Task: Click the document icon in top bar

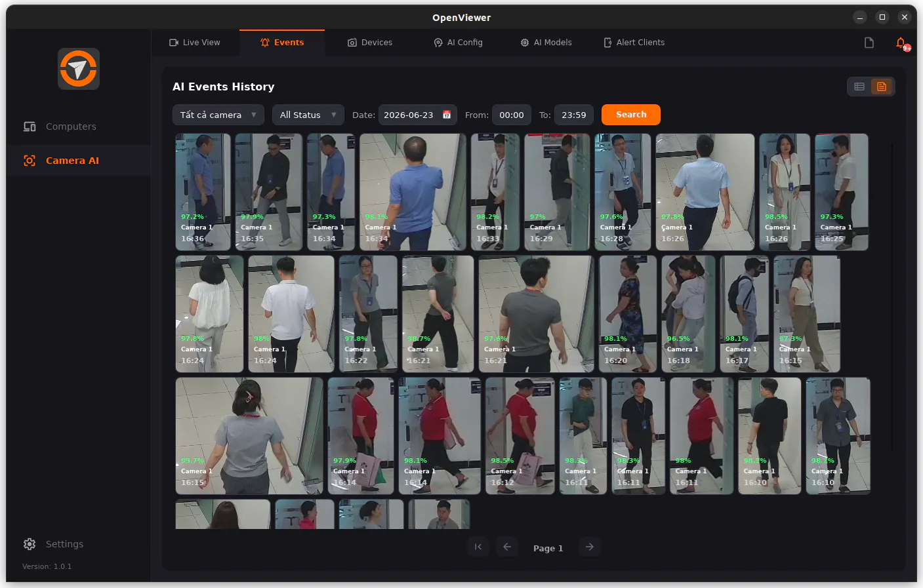Action: click(x=869, y=43)
